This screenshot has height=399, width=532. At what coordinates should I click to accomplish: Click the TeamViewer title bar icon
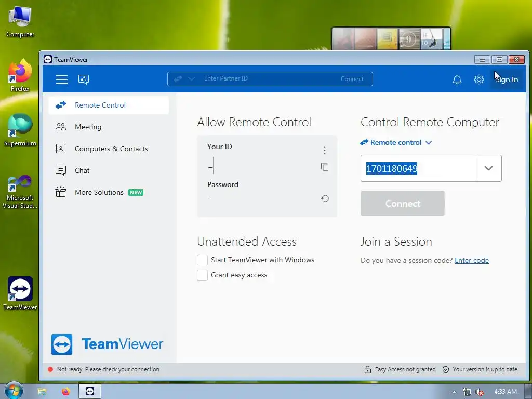point(48,59)
